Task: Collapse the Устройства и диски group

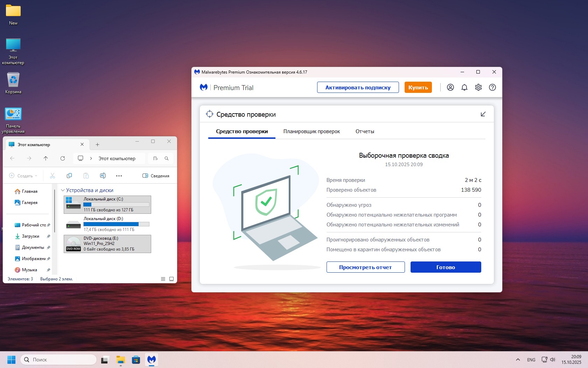Action: pyautogui.click(x=63, y=190)
